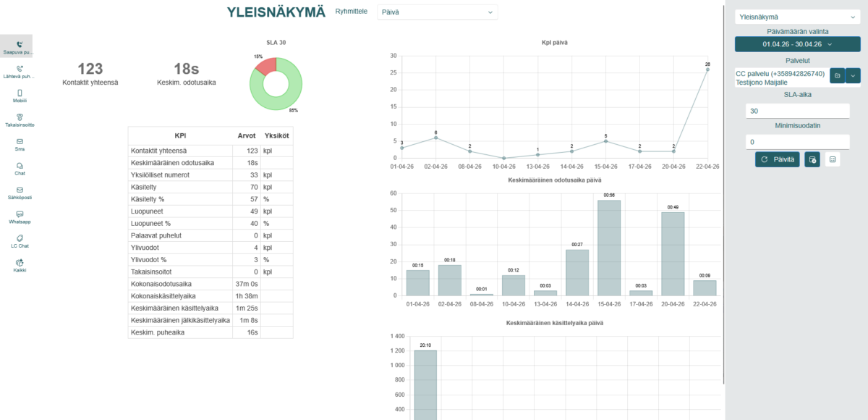Click the Keskimääräinen odotusaika table row

point(210,163)
